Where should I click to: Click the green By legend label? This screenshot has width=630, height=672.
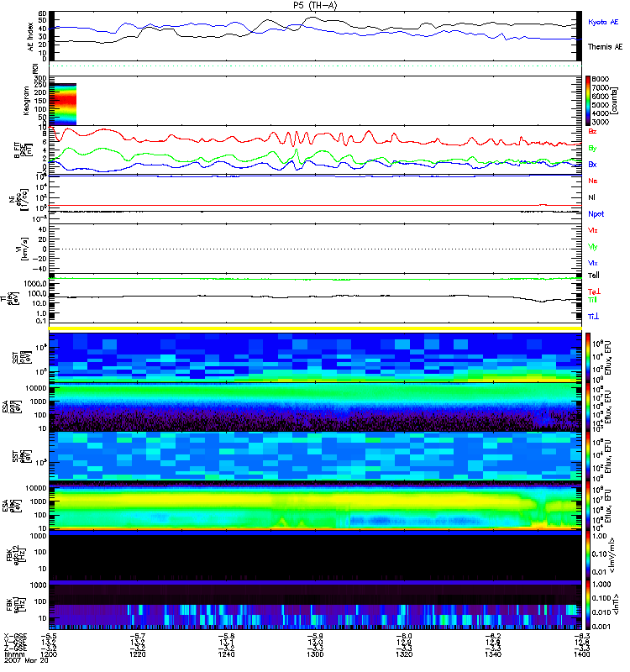pos(592,149)
